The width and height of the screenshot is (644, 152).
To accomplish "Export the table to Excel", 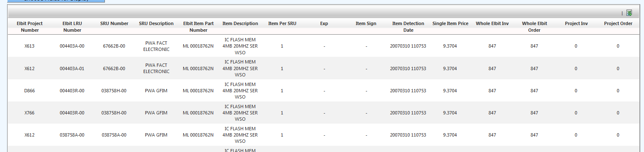I will pos(629,13).
